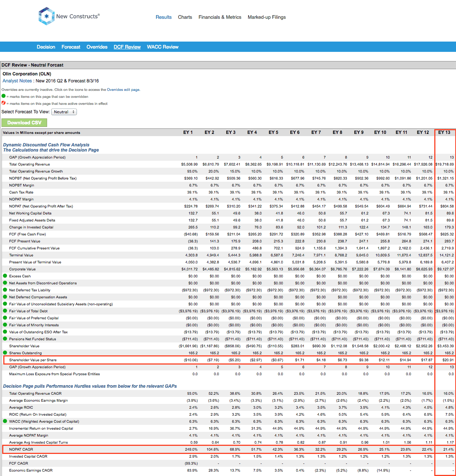
Task: Select the ($10.06) per share value
Action: tap(191, 360)
